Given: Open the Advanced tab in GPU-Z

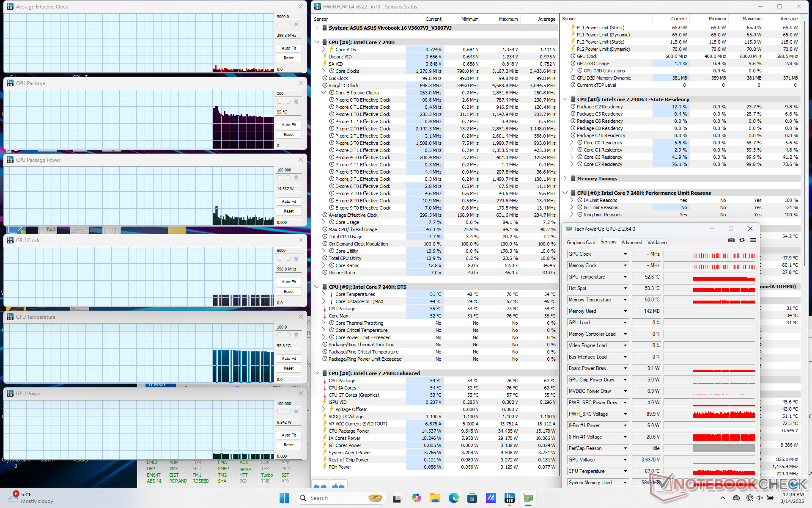Looking at the screenshot, I should coord(632,243).
